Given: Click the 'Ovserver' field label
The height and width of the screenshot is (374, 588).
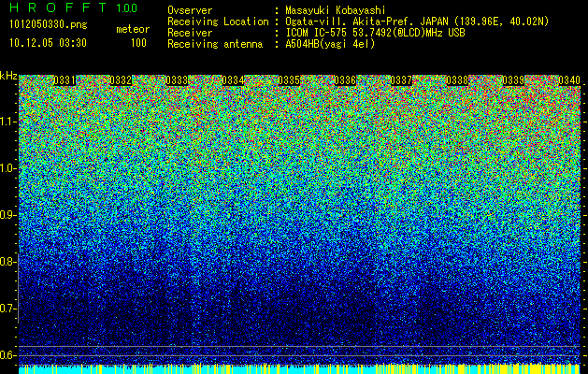Looking at the screenshot, I should click(x=190, y=10).
